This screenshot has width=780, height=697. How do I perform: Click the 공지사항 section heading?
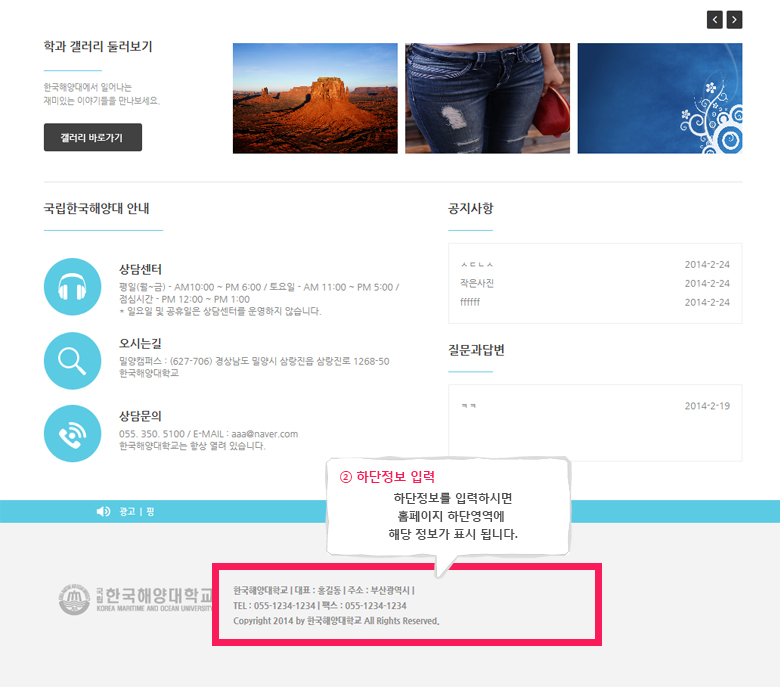(471, 208)
